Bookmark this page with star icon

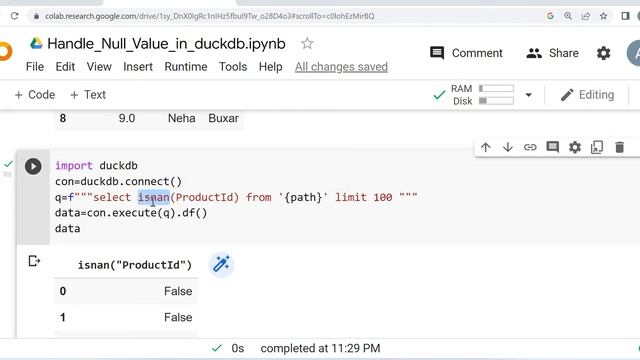(603, 16)
